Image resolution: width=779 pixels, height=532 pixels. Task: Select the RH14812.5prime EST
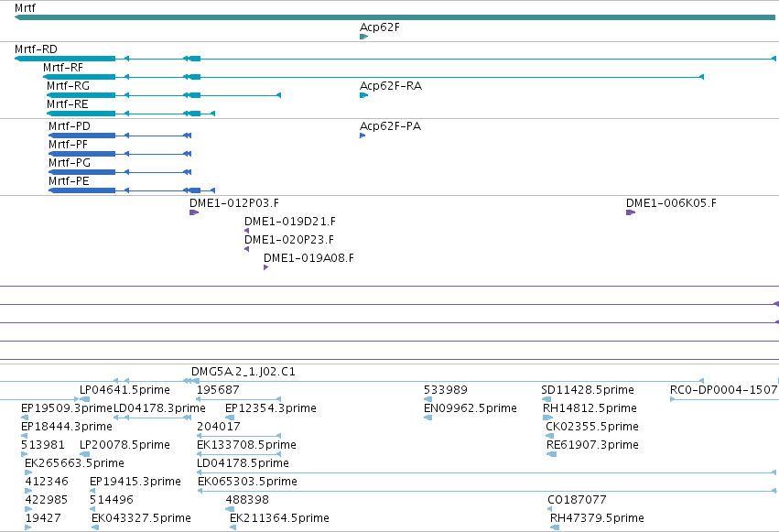click(590, 408)
